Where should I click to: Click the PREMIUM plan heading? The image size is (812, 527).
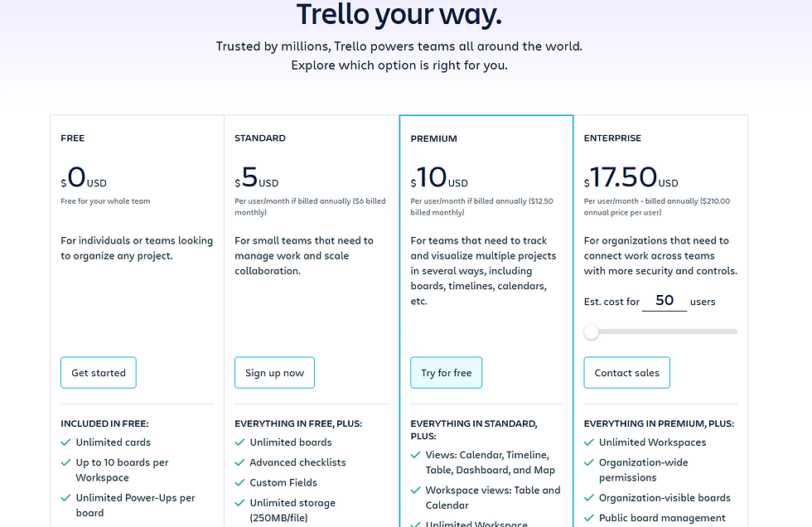tap(434, 138)
